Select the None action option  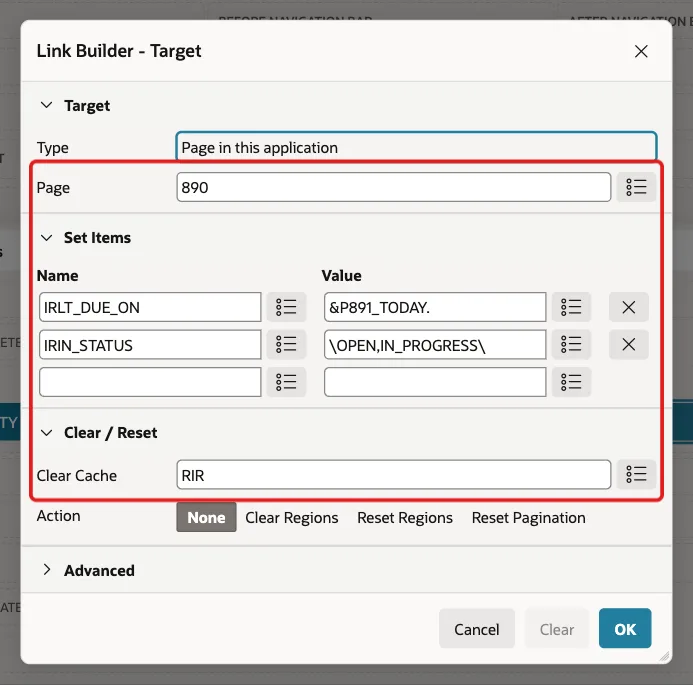tap(206, 517)
